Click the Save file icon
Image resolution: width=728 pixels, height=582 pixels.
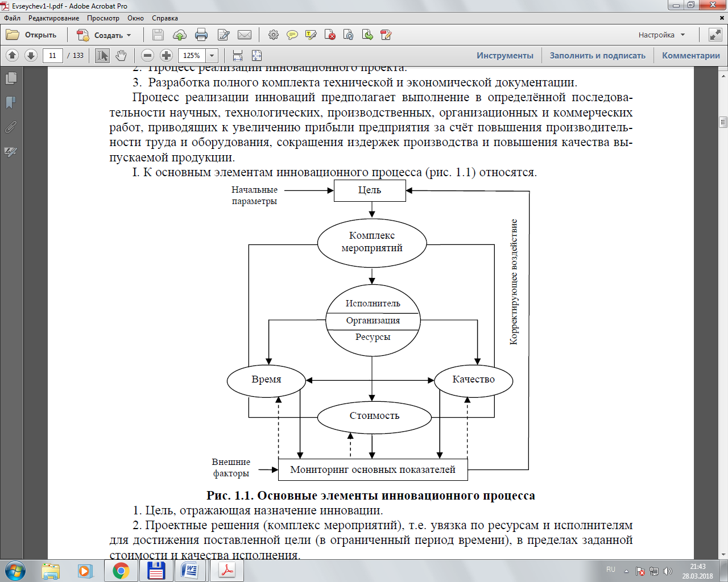click(158, 35)
